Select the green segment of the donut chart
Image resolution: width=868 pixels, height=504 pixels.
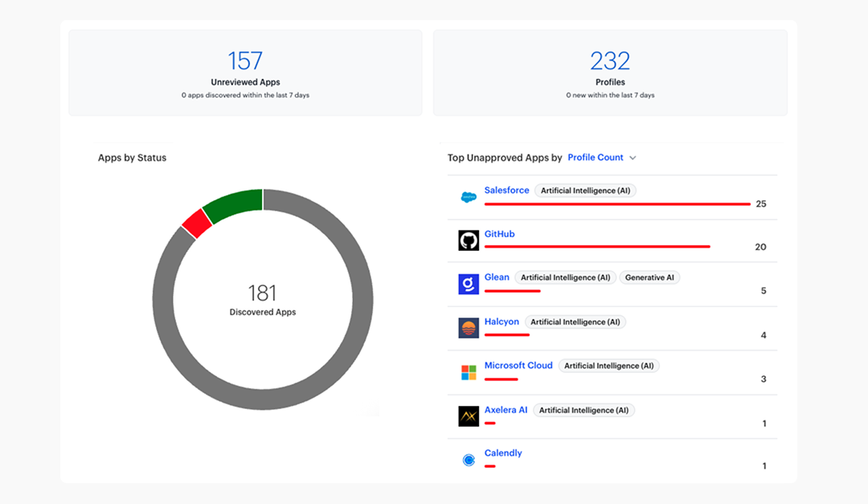tap(237, 200)
